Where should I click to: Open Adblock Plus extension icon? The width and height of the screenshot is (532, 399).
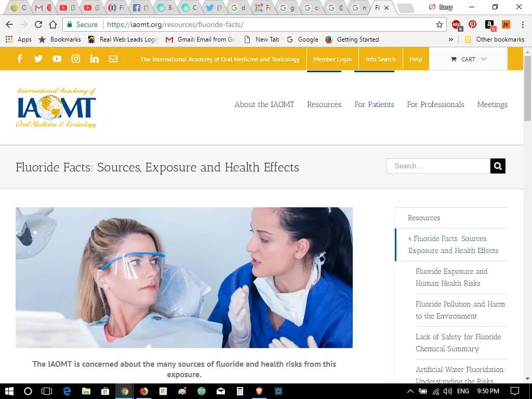coord(457,24)
